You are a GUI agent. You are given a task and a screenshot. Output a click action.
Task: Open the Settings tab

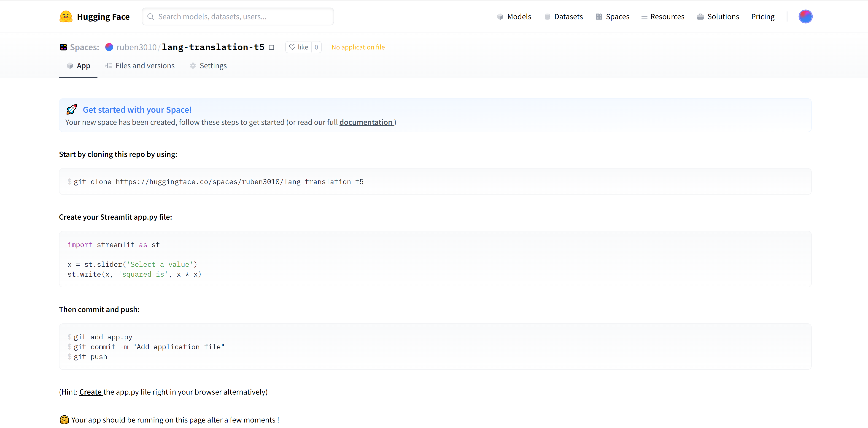point(208,66)
